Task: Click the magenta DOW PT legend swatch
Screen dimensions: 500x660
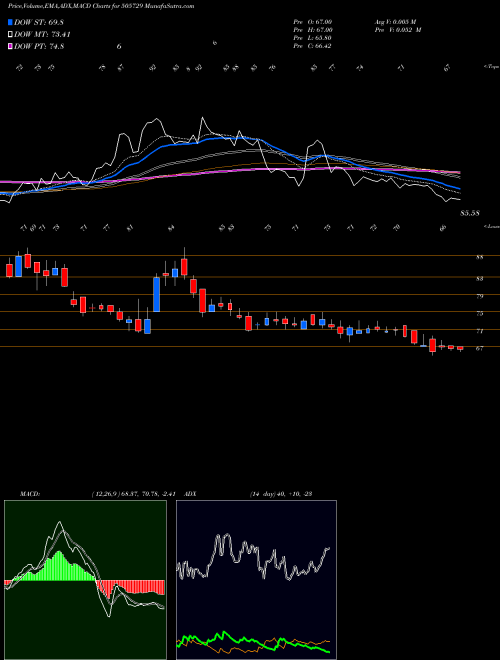Action: pyautogui.click(x=10, y=46)
